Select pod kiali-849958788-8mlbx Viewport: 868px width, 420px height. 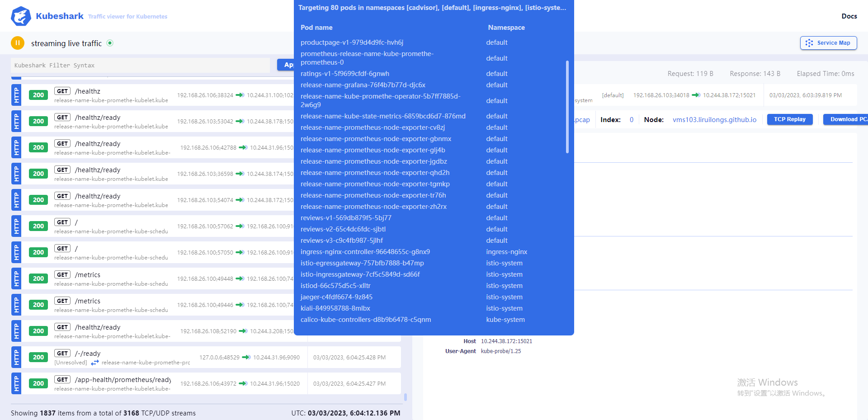pyautogui.click(x=335, y=308)
